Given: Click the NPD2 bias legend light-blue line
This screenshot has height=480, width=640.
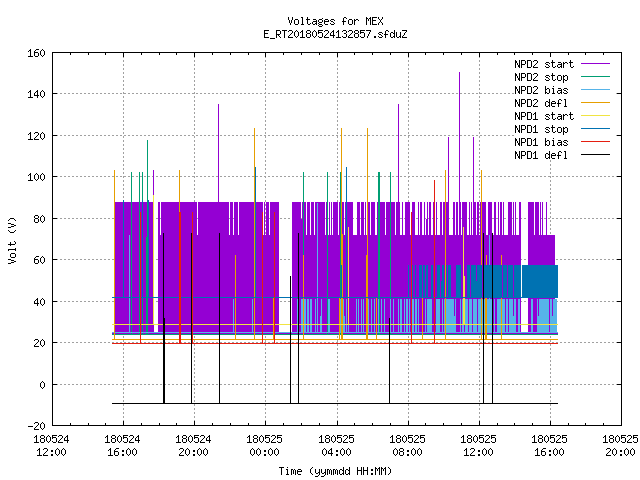Looking at the screenshot, I should tap(595, 90).
